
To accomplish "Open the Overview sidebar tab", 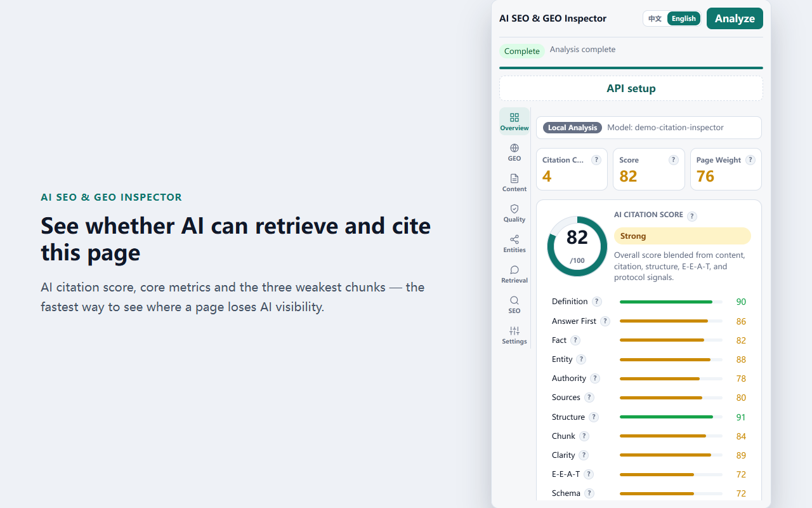I will tap(514, 121).
